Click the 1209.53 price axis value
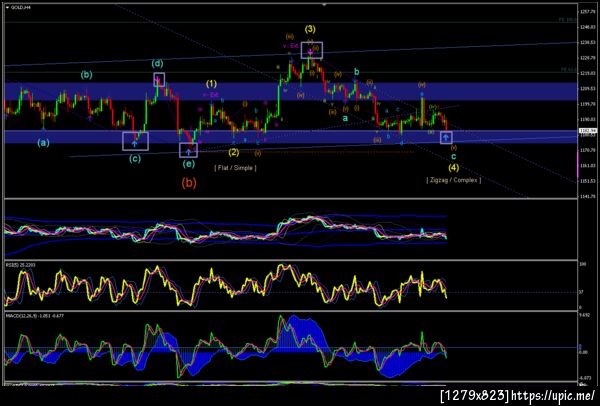600x406 pixels. pos(587,88)
